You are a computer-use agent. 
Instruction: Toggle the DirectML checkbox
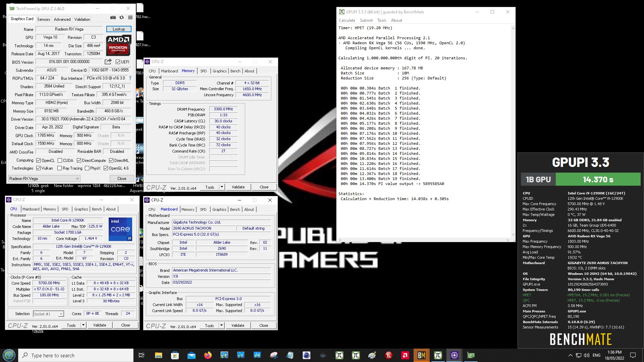[111, 161]
